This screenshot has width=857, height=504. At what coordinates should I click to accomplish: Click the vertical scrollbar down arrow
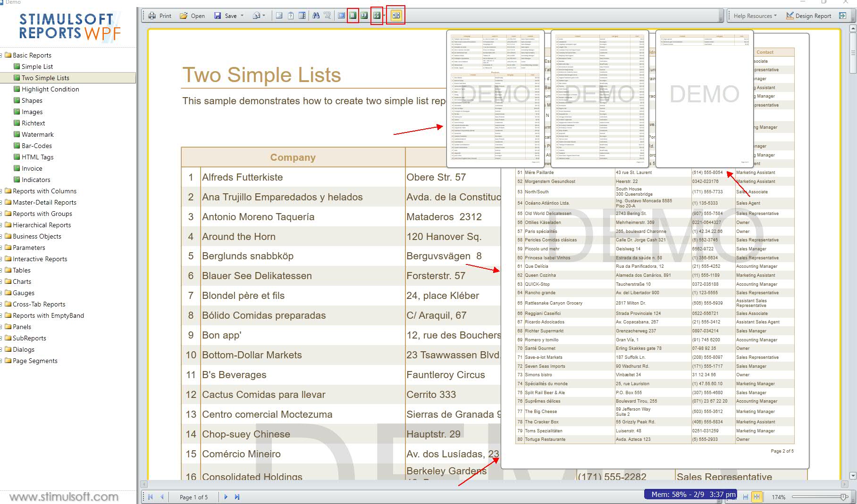click(853, 476)
